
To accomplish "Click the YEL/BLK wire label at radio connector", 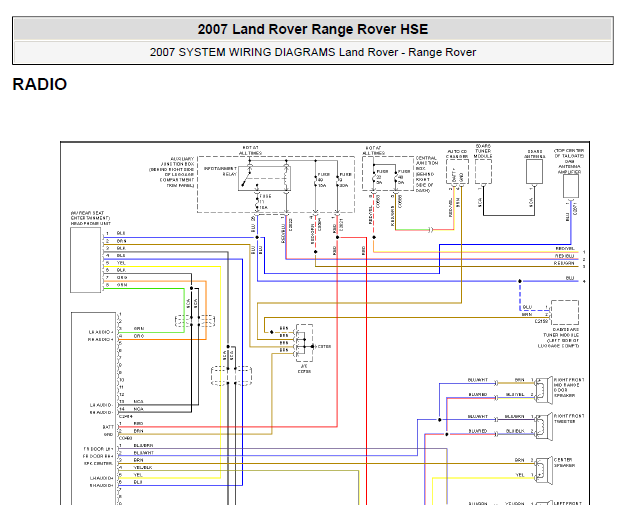I will 143,467.
